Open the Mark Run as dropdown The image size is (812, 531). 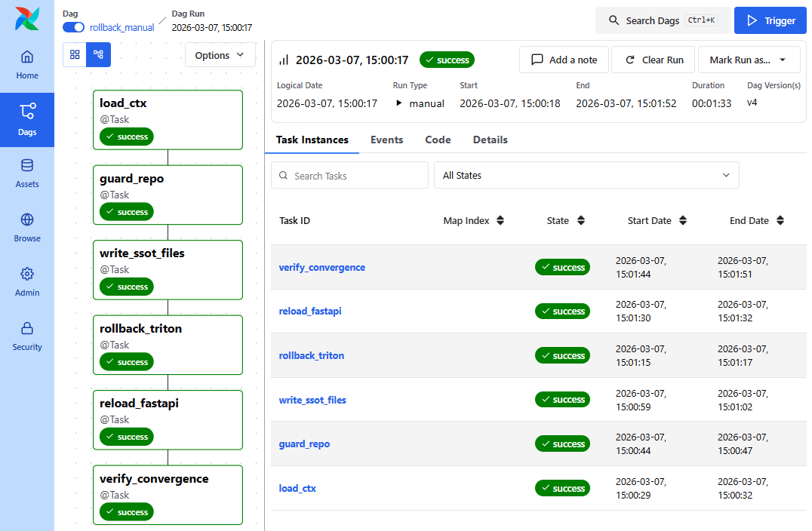point(749,59)
